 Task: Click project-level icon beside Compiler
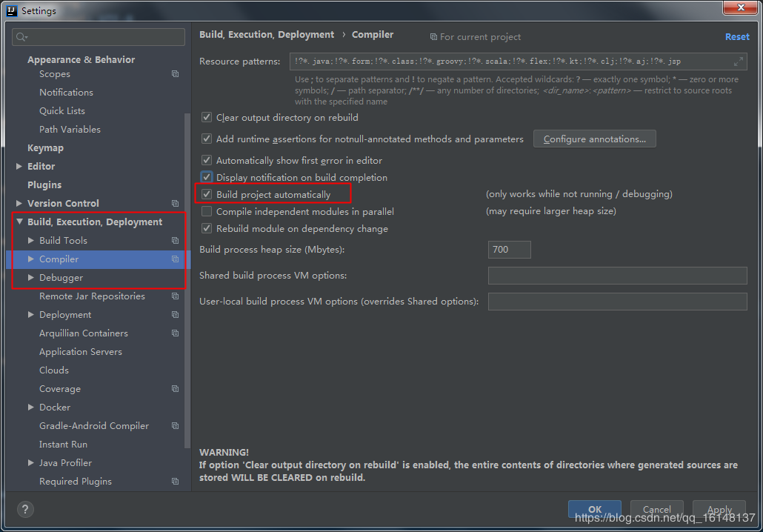coord(175,259)
